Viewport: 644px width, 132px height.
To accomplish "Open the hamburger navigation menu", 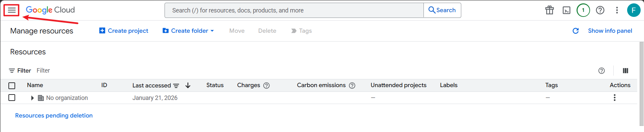I will (x=11, y=10).
